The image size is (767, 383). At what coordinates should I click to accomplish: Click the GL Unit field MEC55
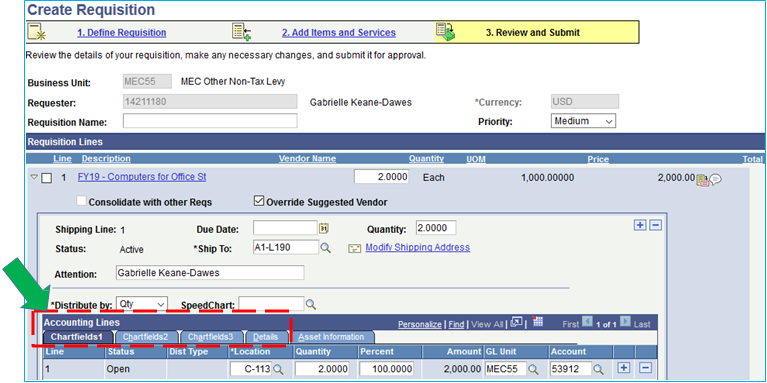505,368
